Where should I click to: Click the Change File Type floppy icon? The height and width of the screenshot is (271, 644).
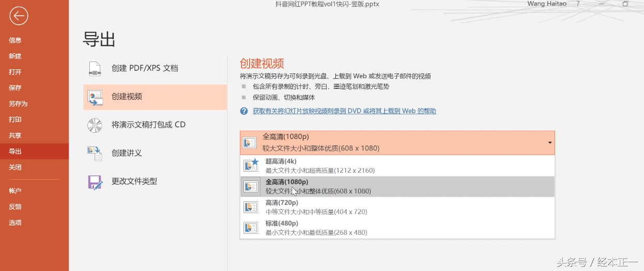click(x=95, y=182)
